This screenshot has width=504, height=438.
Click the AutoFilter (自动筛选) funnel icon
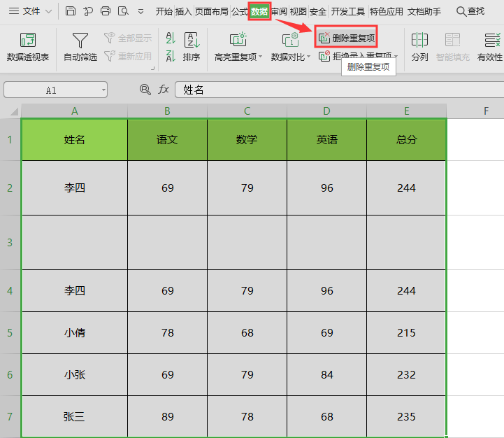tap(81, 41)
